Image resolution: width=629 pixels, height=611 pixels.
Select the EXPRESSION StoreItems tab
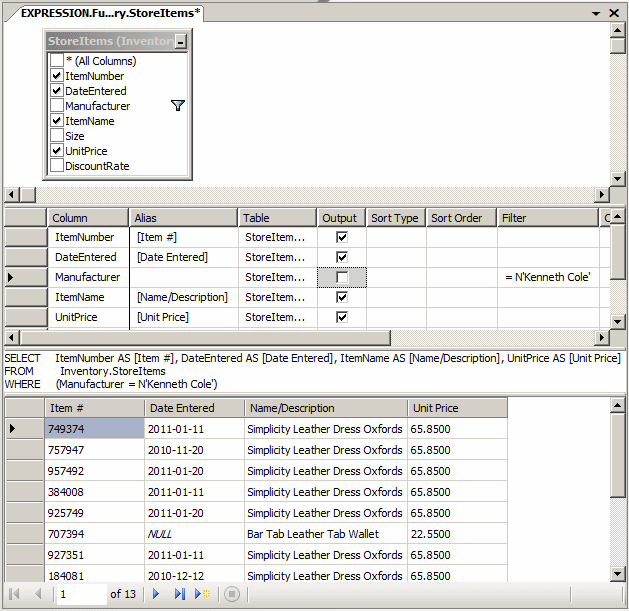110,13
